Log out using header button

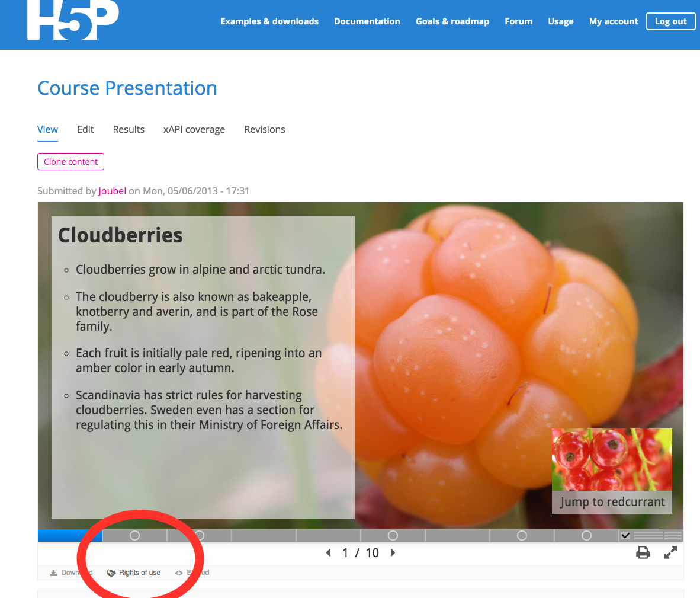pyautogui.click(x=670, y=21)
